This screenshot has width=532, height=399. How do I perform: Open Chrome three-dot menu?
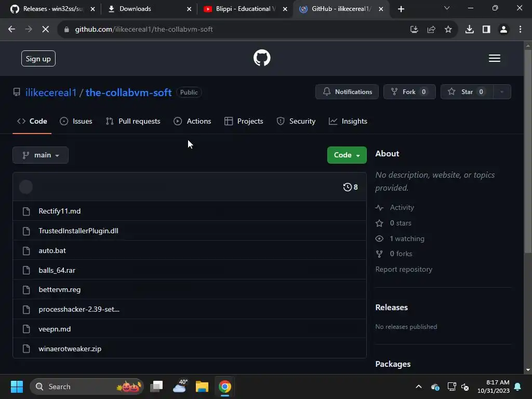(521, 29)
